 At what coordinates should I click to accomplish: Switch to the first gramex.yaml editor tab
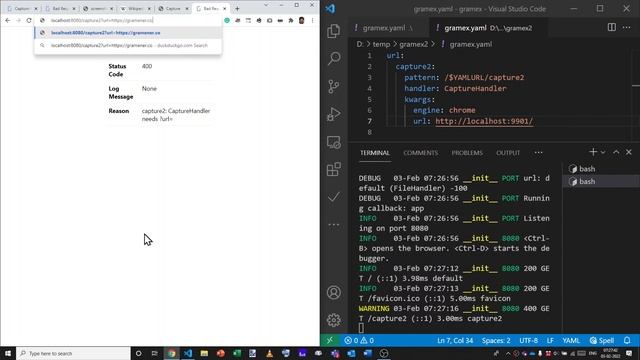[388, 28]
